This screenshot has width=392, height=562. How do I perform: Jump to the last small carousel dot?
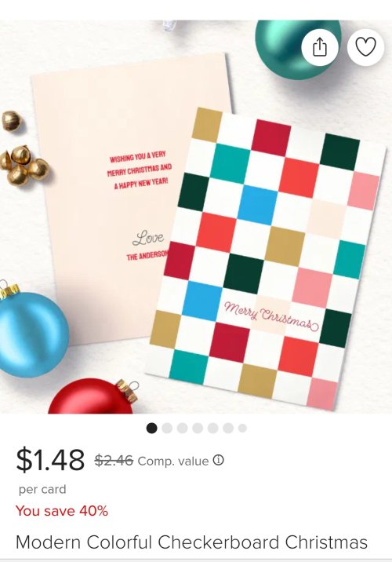tap(242, 428)
